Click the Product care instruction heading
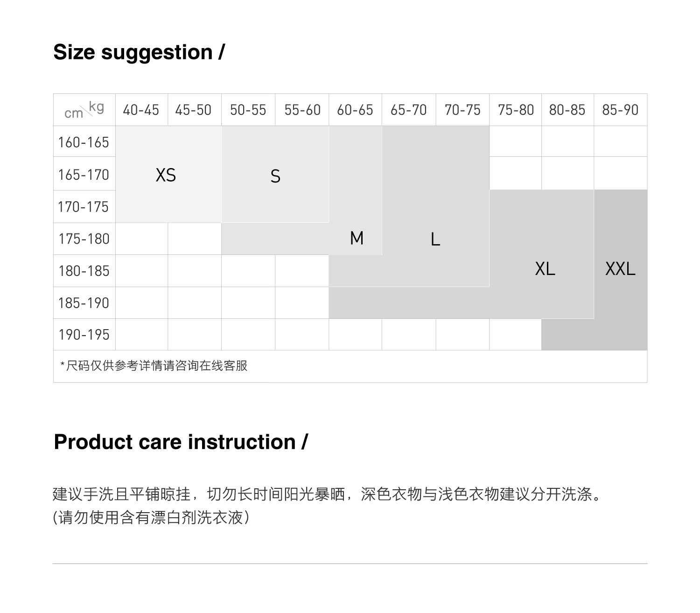This screenshot has width=700, height=613. 181,442
